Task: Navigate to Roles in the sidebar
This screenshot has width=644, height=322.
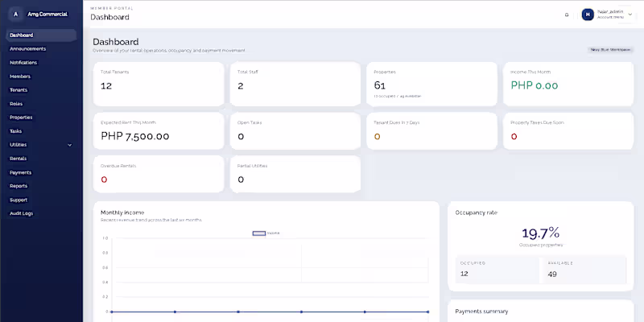Action: (16, 104)
